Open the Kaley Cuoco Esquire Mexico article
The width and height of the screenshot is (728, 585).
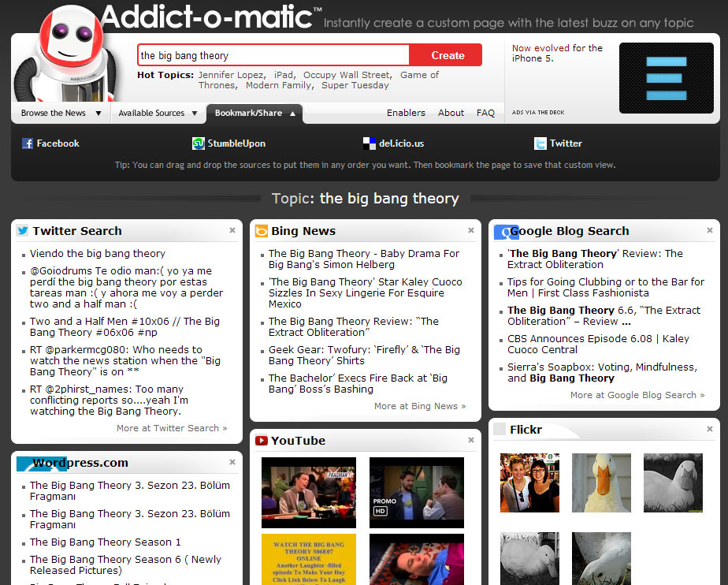pyautogui.click(x=365, y=292)
